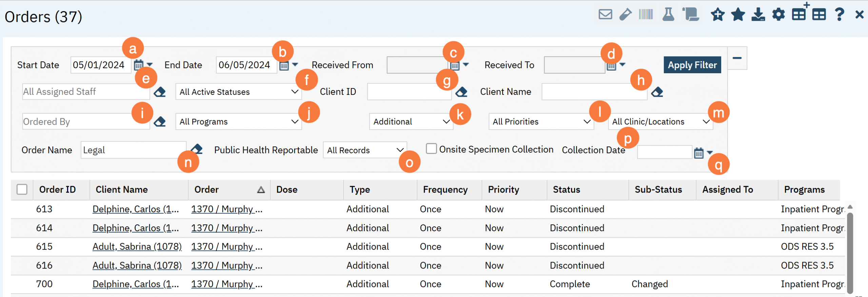Open the Start Date calendar picker
868x297 pixels.
(x=139, y=65)
